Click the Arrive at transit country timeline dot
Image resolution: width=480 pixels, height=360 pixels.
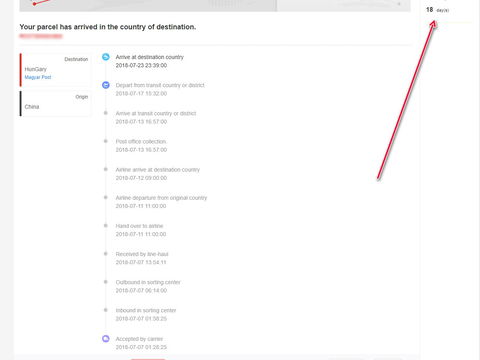pos(106,113)
